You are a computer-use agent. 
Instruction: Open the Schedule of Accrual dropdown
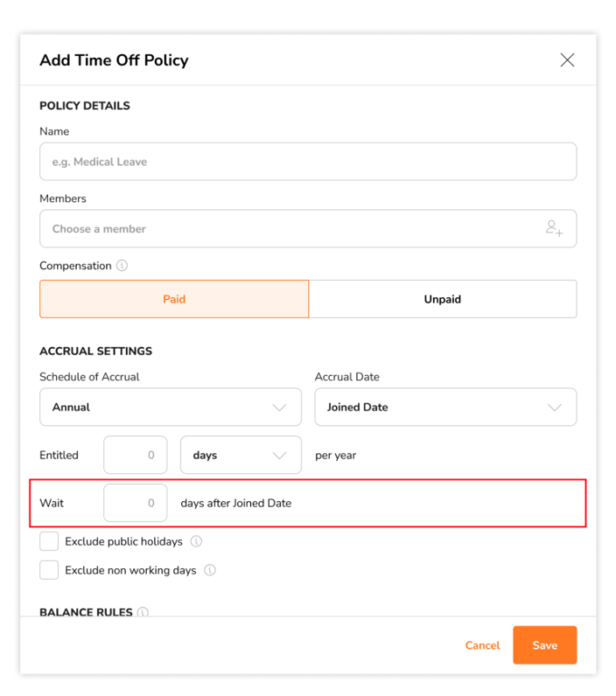click(170, 407)
